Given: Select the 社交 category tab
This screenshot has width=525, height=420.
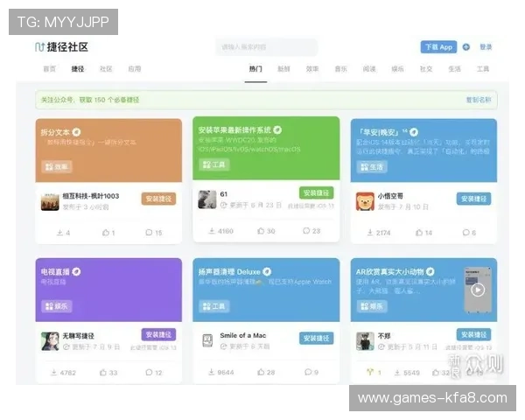Looking at the screenshot, I should pos(426,69).
